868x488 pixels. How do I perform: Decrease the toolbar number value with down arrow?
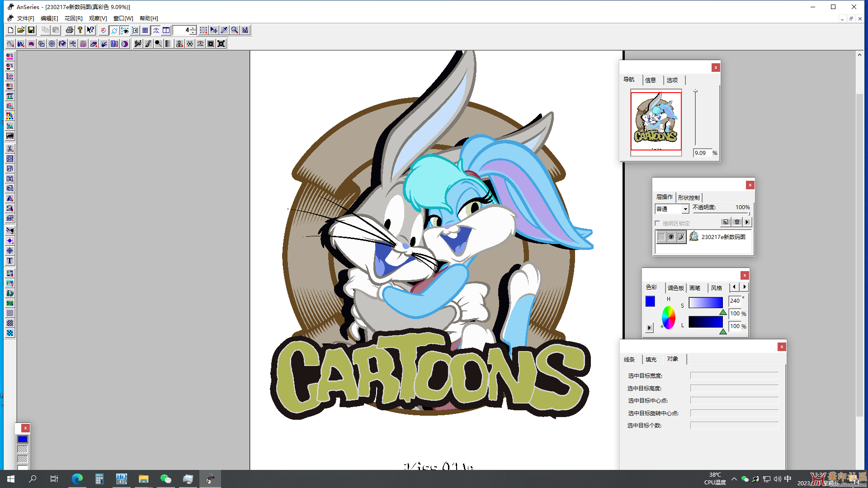(193, 33)
